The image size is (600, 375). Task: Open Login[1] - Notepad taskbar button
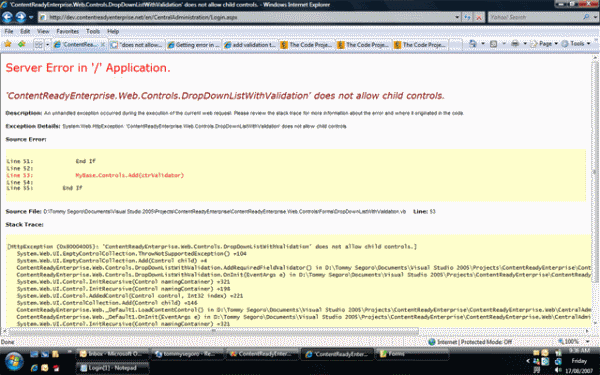point(112,368)
